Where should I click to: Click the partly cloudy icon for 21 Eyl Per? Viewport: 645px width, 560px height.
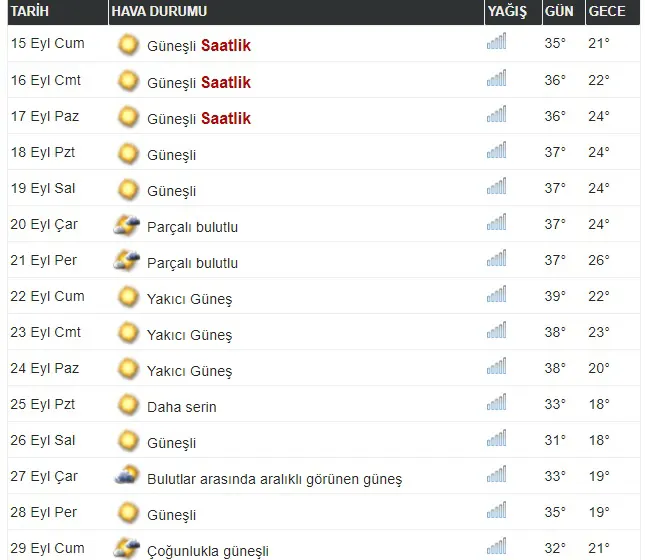tap(127, 261)
